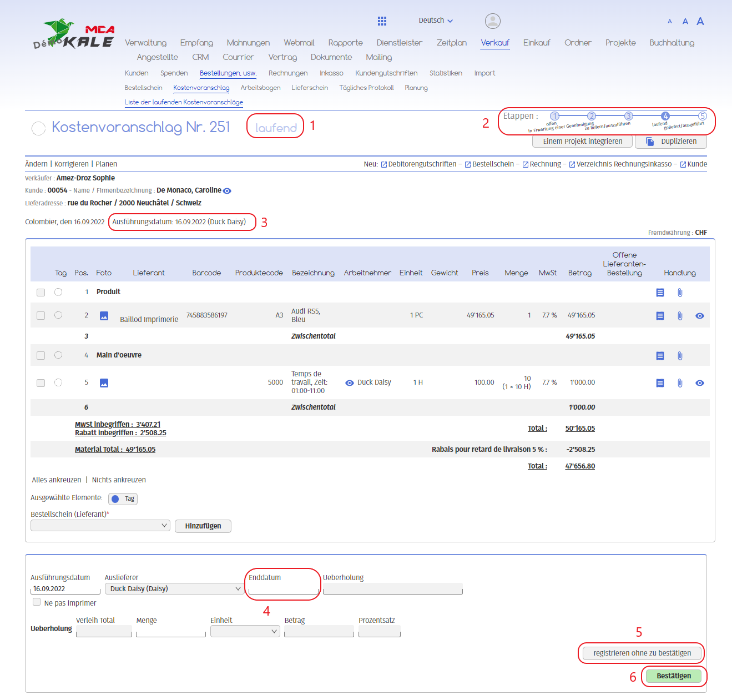Expand the Bestellschein (Lieferant) dropdown
This screenshot has height=700, width=732.
click(x=100, y=526)
